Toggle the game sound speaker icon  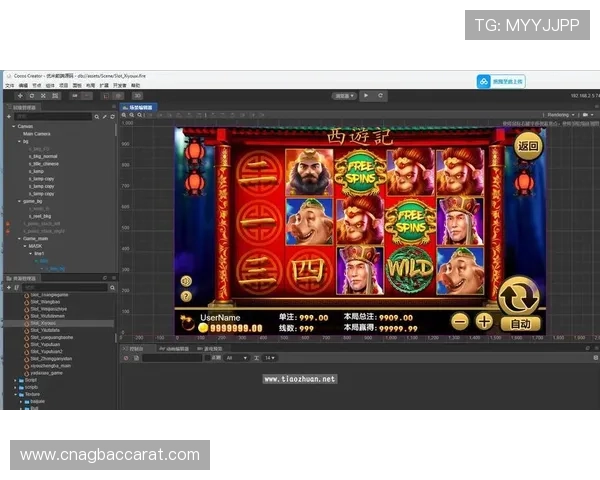[x=186, y=281]
